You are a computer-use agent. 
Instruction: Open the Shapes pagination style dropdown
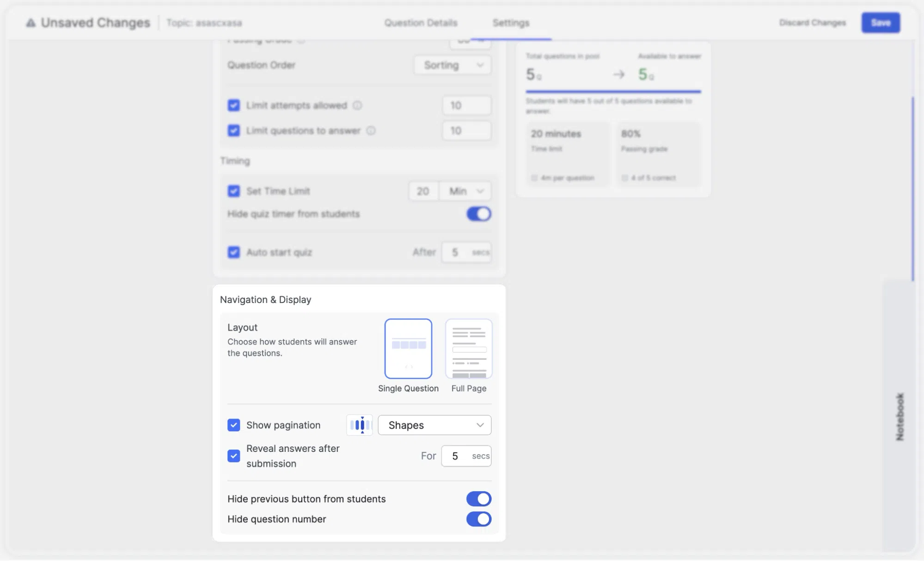434,425
